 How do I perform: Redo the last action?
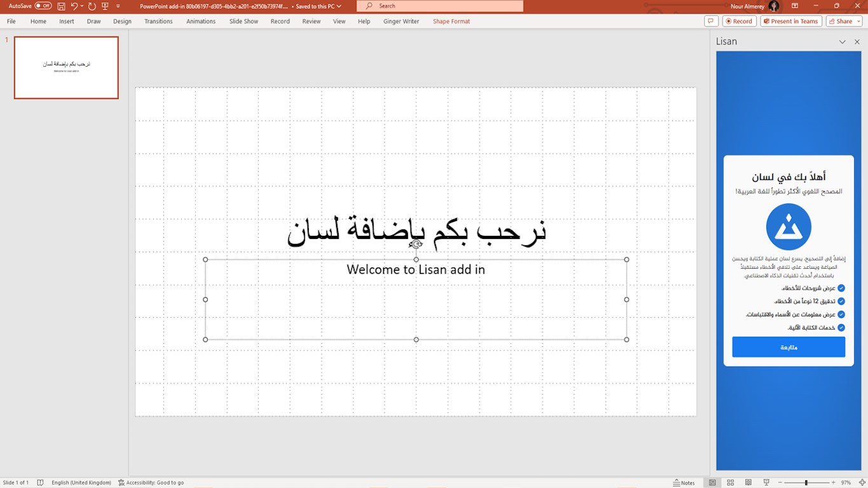tap(92, 6)
